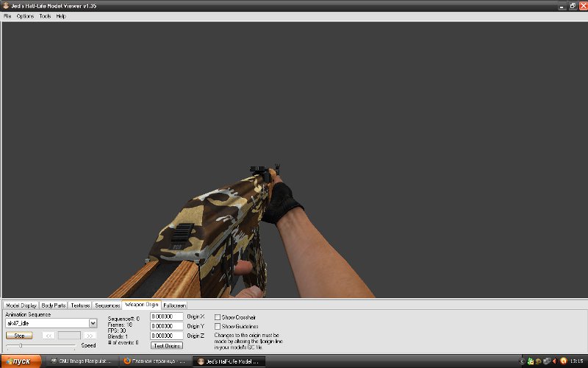Expand hidden system tray icons arrow
Screen dimensions: 588x368
(x=522, y=361)
